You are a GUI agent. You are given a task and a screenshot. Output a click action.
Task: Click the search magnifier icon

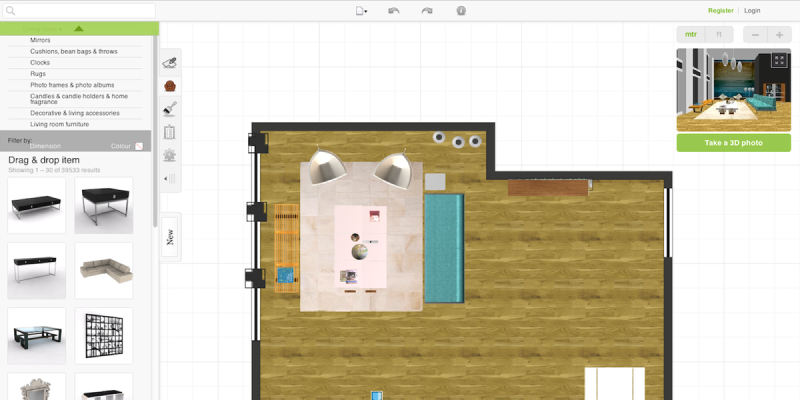(10, 11)
